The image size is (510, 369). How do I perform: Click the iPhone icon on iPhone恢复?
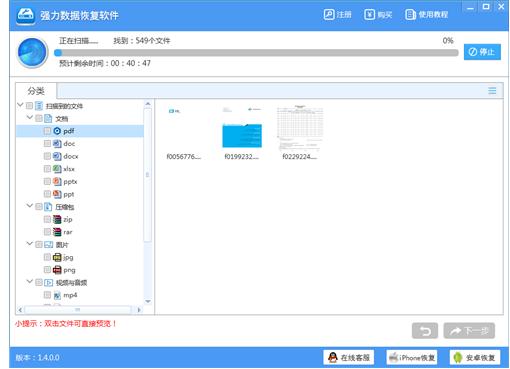pos(394,357)
